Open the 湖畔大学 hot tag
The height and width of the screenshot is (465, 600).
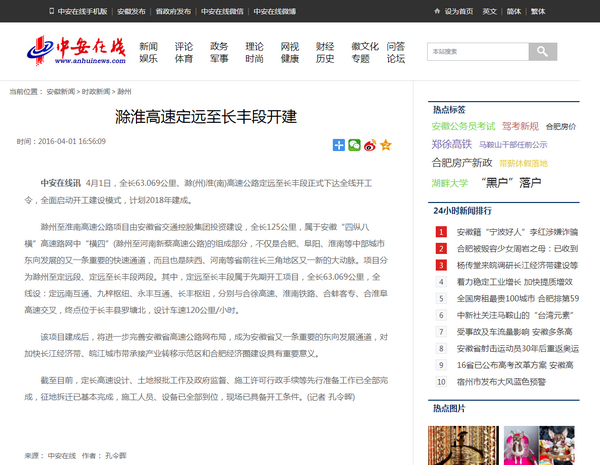(x=449, y=183)
